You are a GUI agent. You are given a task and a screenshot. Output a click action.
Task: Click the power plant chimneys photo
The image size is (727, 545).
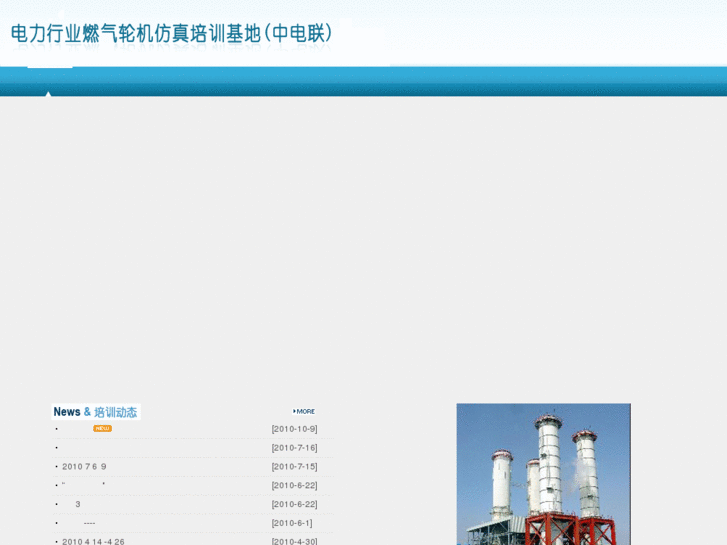543,474
